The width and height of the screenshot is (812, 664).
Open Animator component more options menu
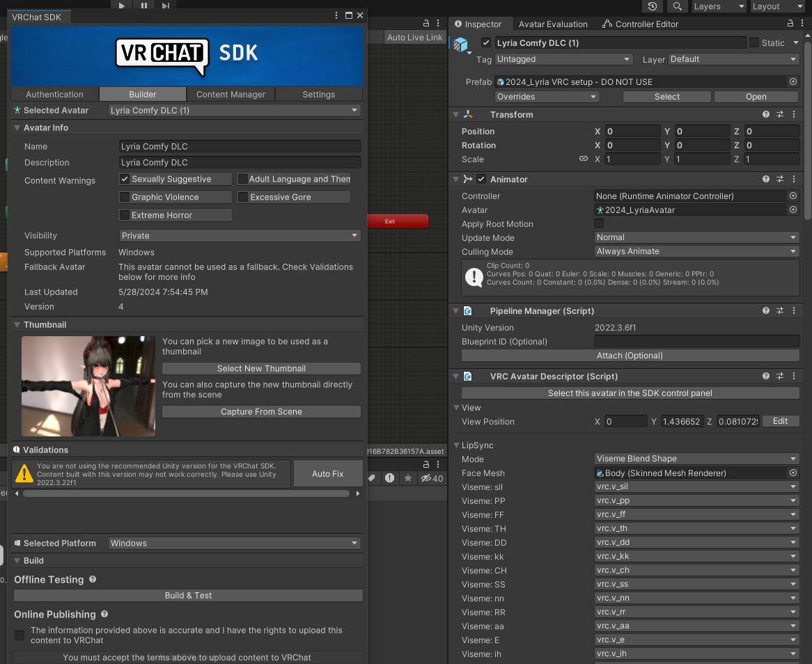click(794, 179)
